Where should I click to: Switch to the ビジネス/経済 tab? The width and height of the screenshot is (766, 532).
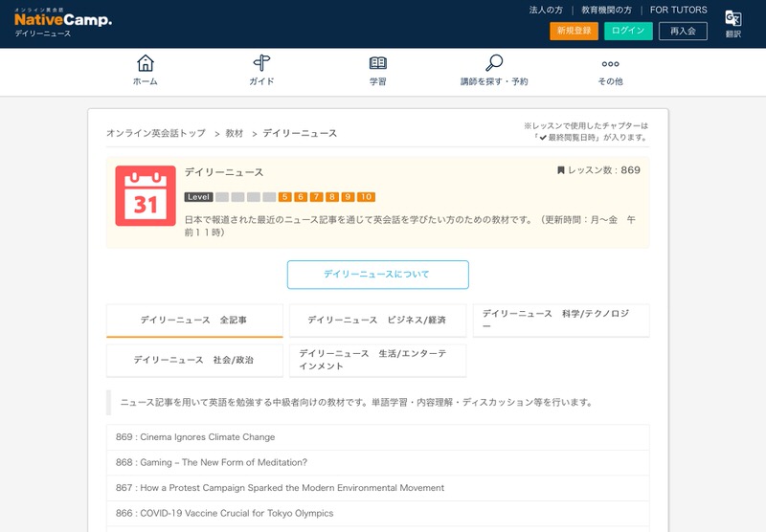[376, 321]
